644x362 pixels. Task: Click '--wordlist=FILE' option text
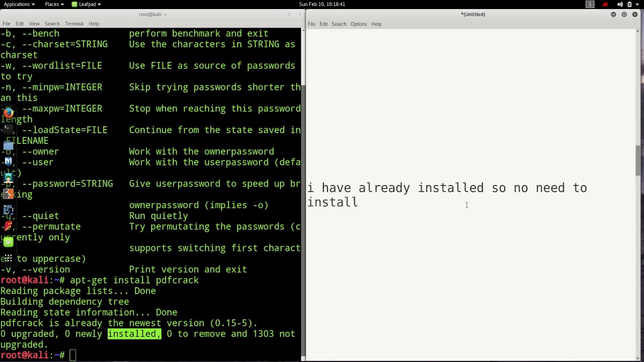coord(62,66)
